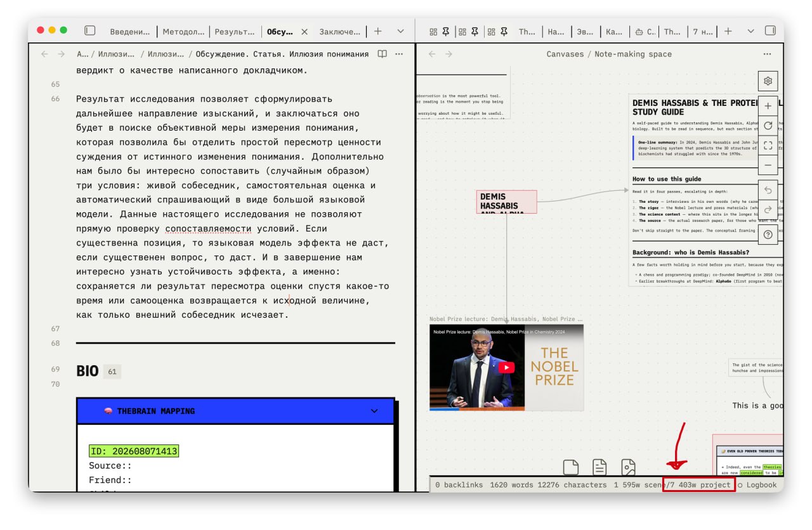Click the Note-making space breadcrumb title
Image resolution: width=812 pixels, height=530 pixels.
(633, 54)
